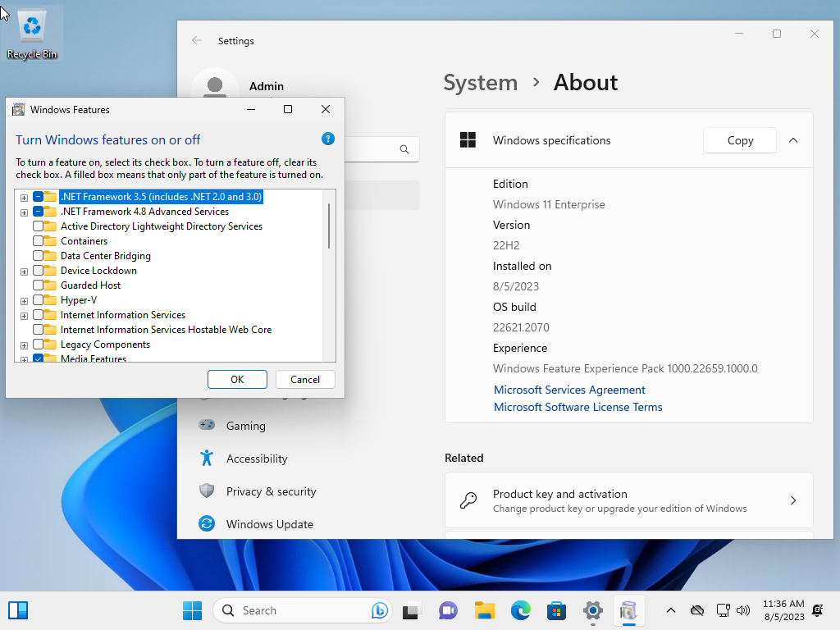Click the Windows Features list scrollbar
Viewport: 840px width, 630px height.
click(x=329, y=226)
